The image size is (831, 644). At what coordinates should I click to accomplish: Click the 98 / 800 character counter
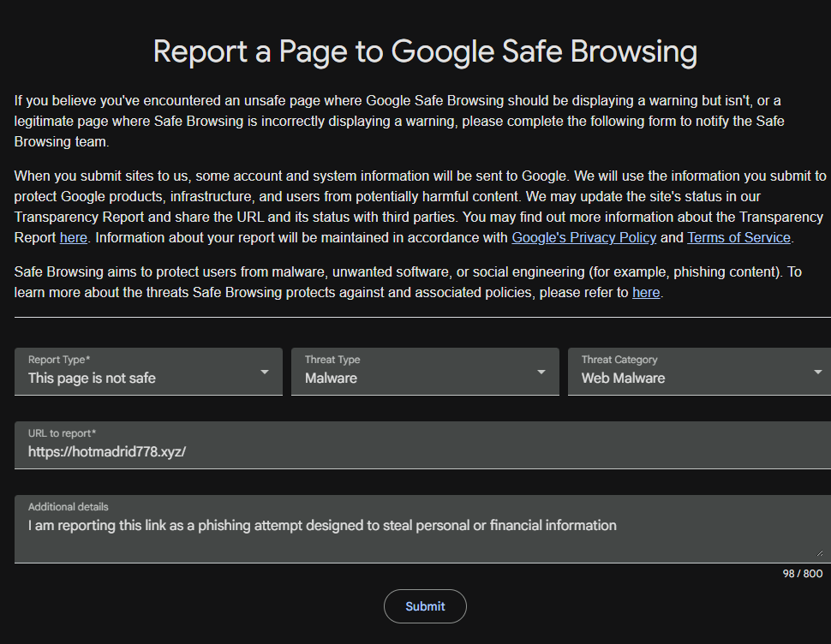pyautogui.click(x=803, y=574)
